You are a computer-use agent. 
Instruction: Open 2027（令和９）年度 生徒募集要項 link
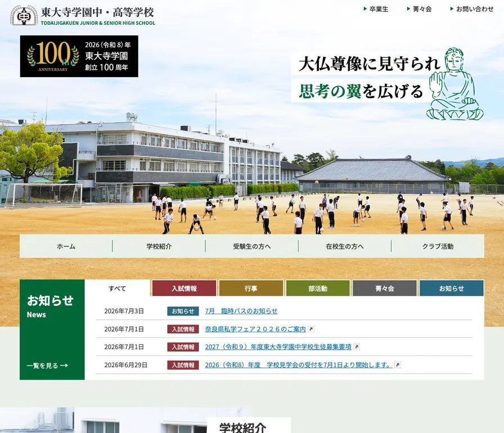pyautogui.click(x=278, y=347)
